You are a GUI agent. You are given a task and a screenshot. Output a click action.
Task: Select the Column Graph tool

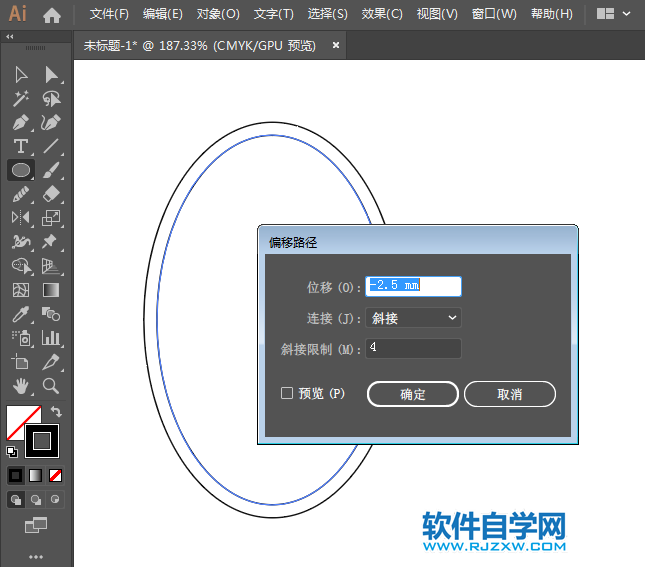pos(51,338)
